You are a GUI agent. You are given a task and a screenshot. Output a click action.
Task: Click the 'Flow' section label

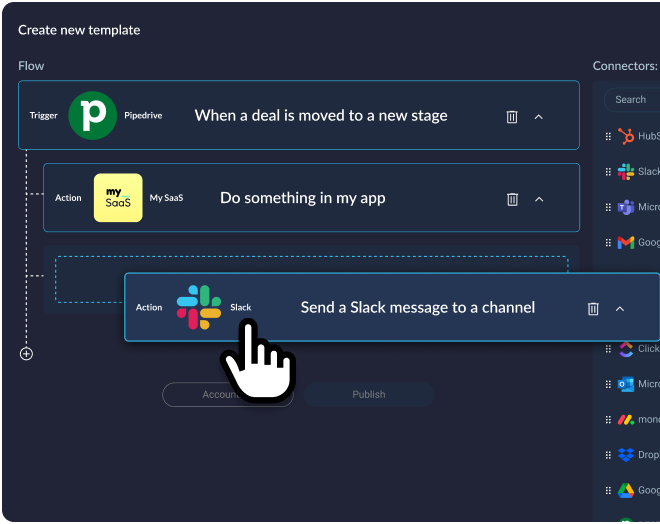point(31,66)
